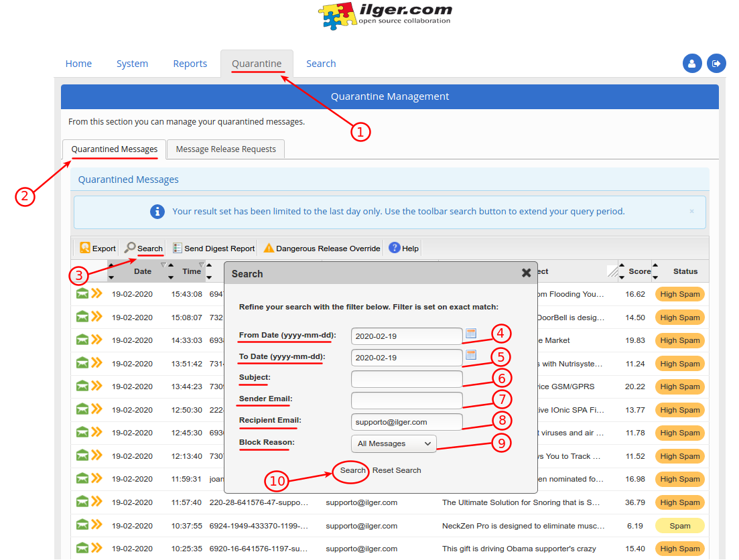Select the Quarantine tab
739x560 pixels.
click(257, 64)
